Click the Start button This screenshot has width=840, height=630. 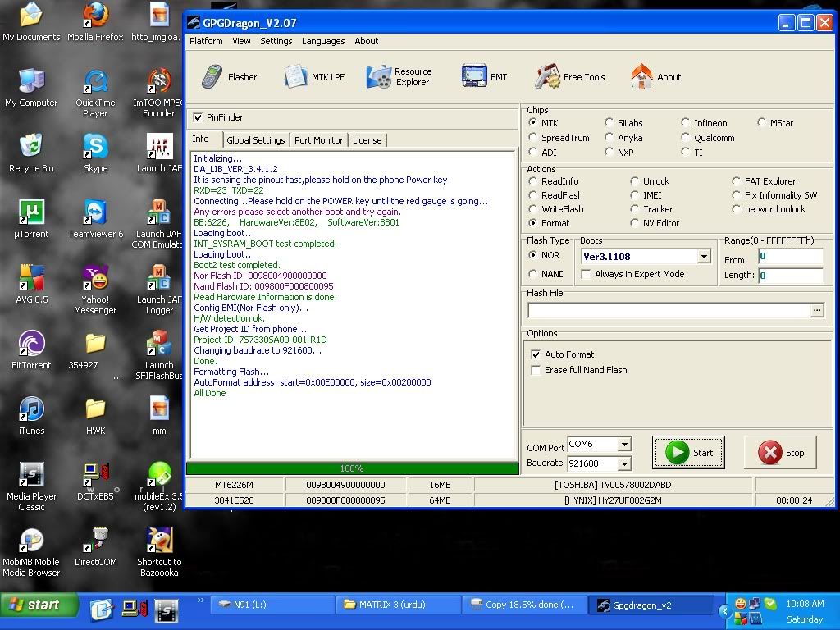688,453
